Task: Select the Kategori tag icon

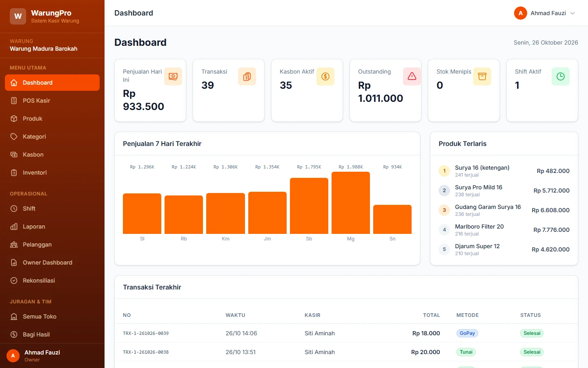Action: pyautogui.click(x=14, y=137)
